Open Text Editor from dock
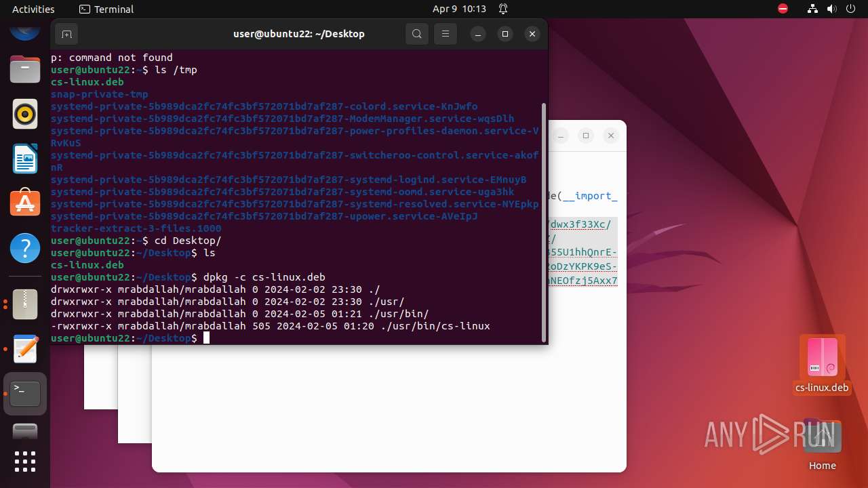868x488 pixels. 25,349
